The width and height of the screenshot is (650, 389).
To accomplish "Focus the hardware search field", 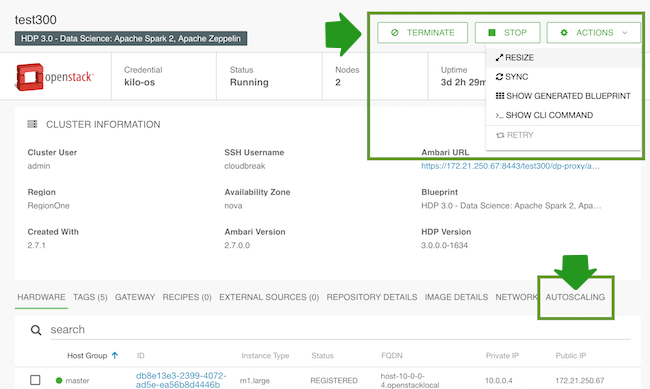I will click(340, 330).
